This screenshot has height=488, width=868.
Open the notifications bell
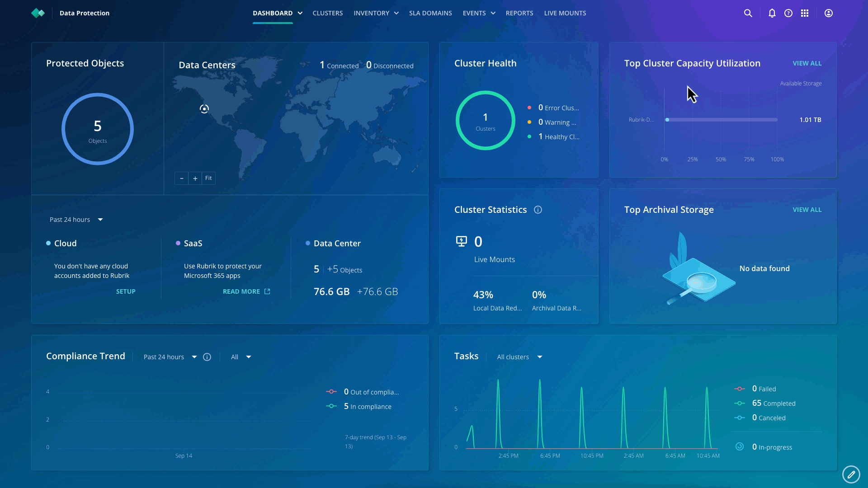[772, 13]
